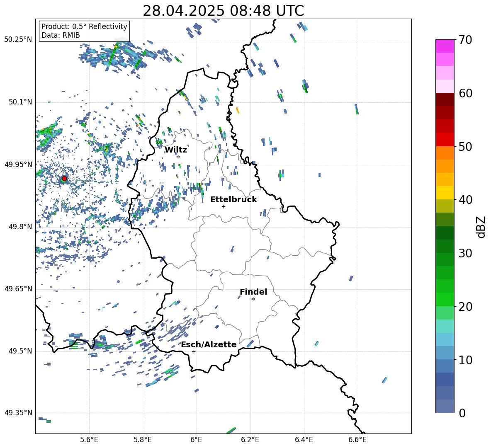Click the colorbar tick value 60
The height and width of the screenshot is (448, 491).
click(x=465, y=93)
